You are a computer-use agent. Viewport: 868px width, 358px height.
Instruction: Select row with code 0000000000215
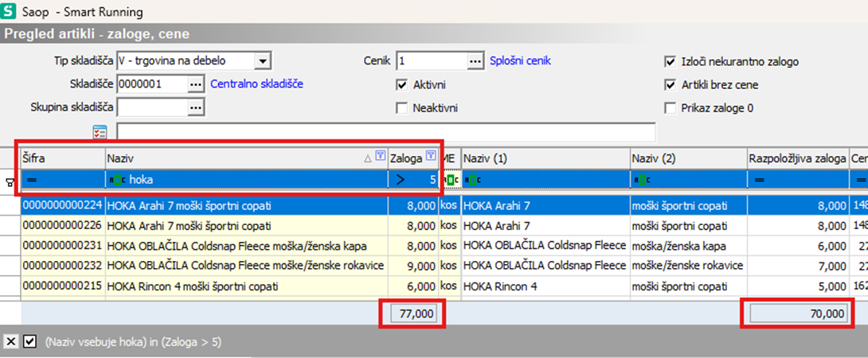click(x=63, y=286)
